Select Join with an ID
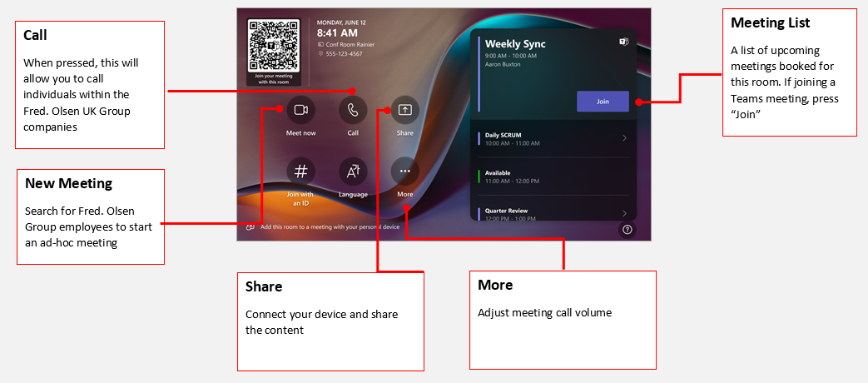868x383 pixels. [x=300, y=172]
